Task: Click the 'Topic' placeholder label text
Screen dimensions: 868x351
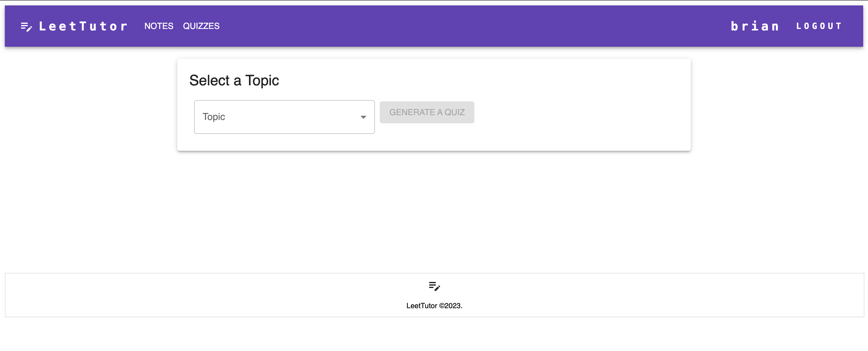Action: tap(214, 117)
